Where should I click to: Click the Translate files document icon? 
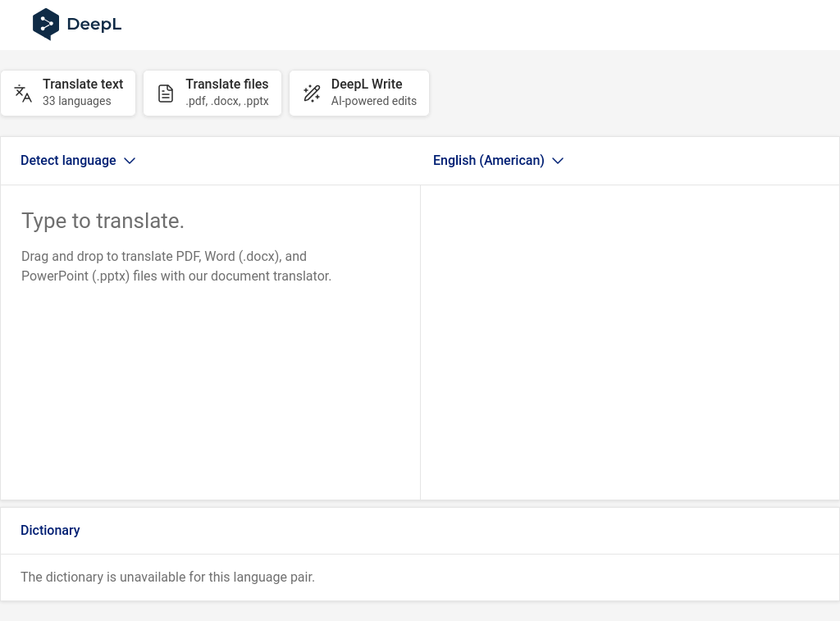pyautogui.click(x=166, y=94)
